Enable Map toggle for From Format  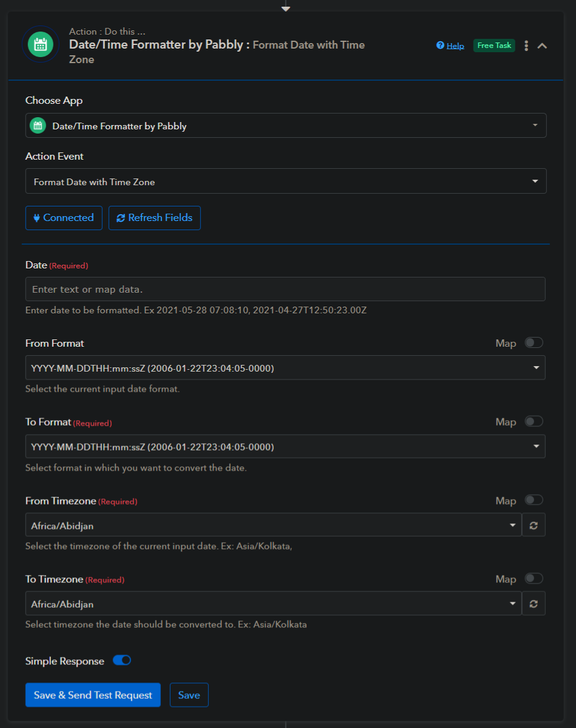tap(534, 343)
